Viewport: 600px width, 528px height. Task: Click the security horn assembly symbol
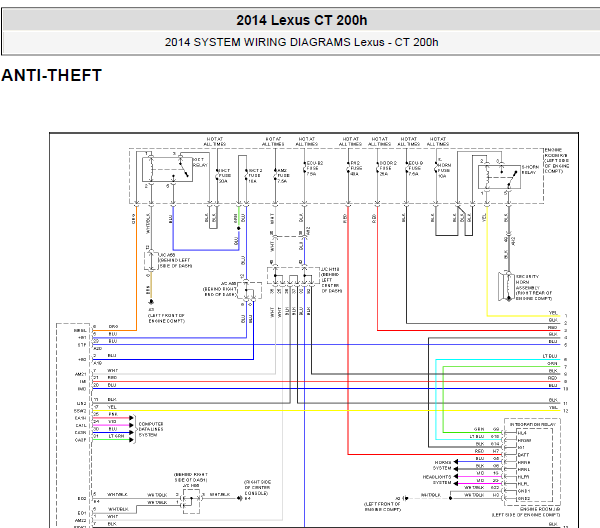[506, 286]
